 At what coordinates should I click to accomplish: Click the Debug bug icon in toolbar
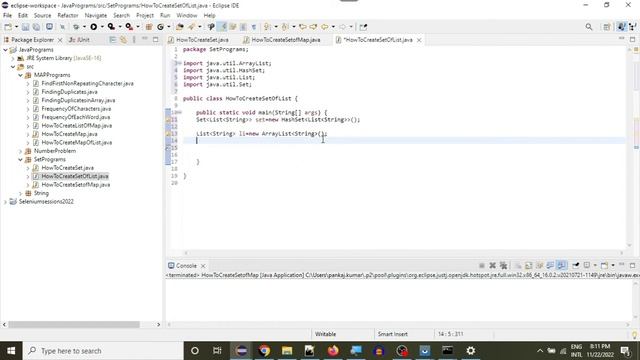(x=76, y=27)
